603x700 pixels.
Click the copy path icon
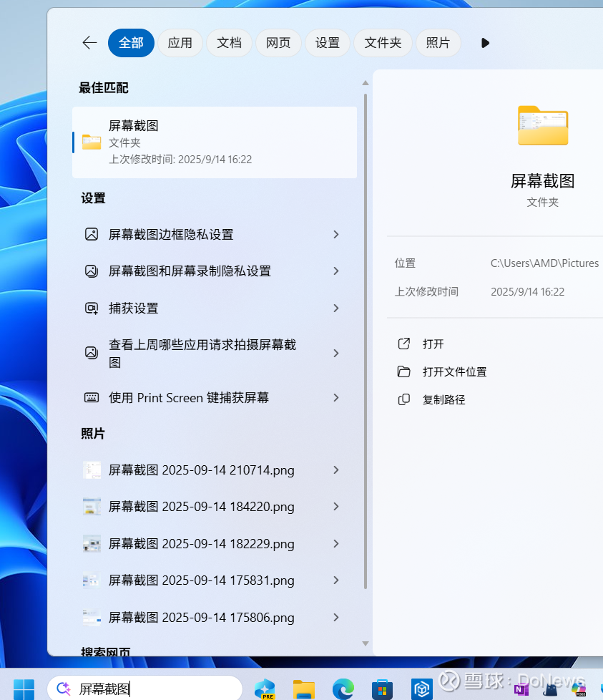coord(403,399)
